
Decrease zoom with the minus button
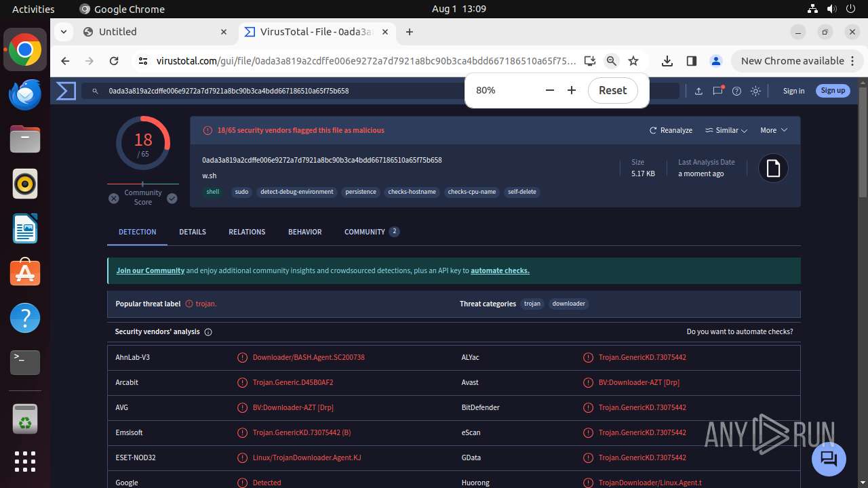click(x=550, y=90)
